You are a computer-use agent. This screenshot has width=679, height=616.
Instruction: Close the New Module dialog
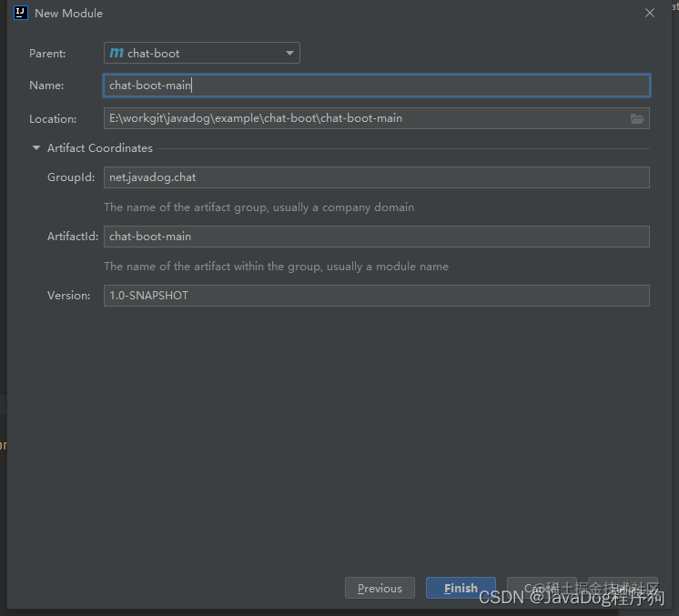(650, 13)
